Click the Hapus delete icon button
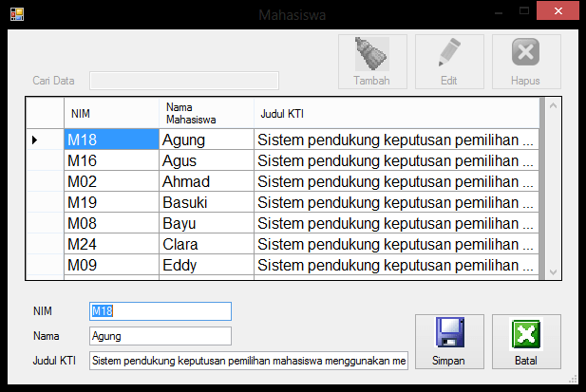The image size is (586, 392). pos(525,61)
